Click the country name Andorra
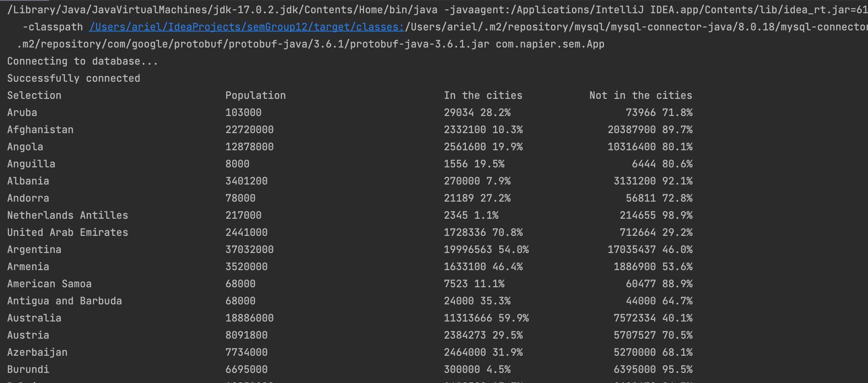 28,198
